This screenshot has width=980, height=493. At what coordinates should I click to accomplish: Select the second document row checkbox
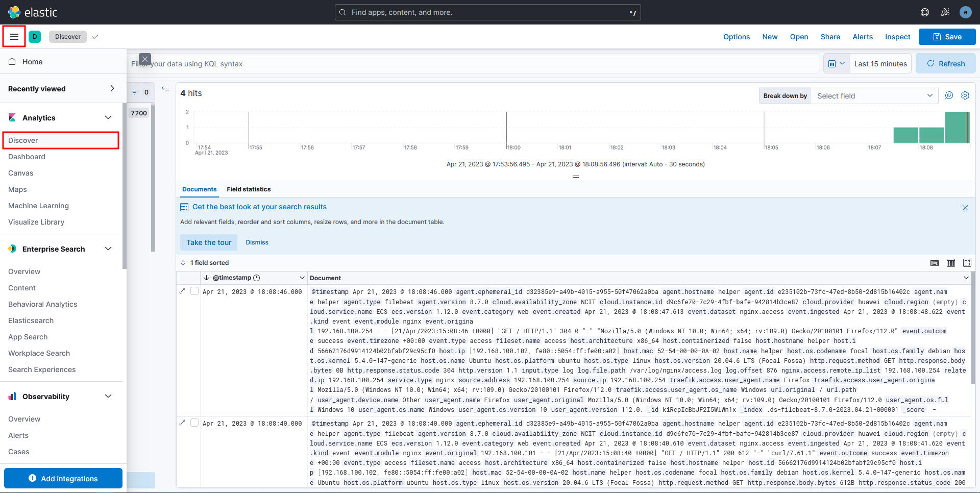194,423
